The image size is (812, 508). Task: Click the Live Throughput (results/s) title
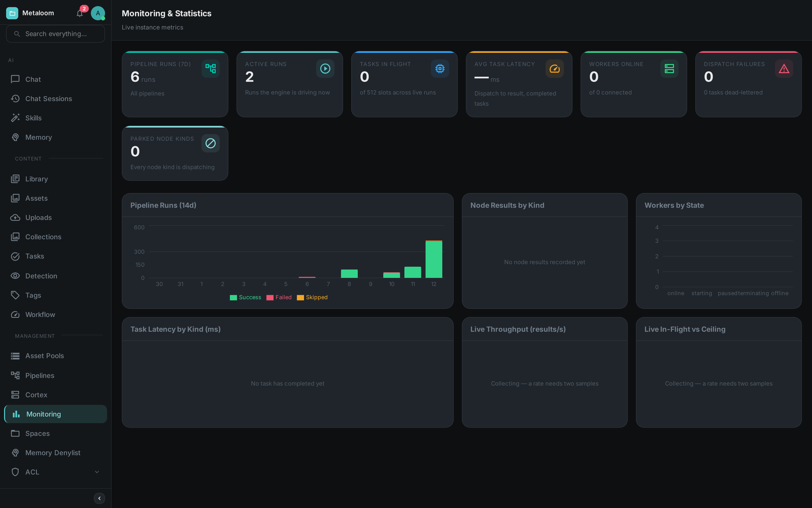point(518,329)
